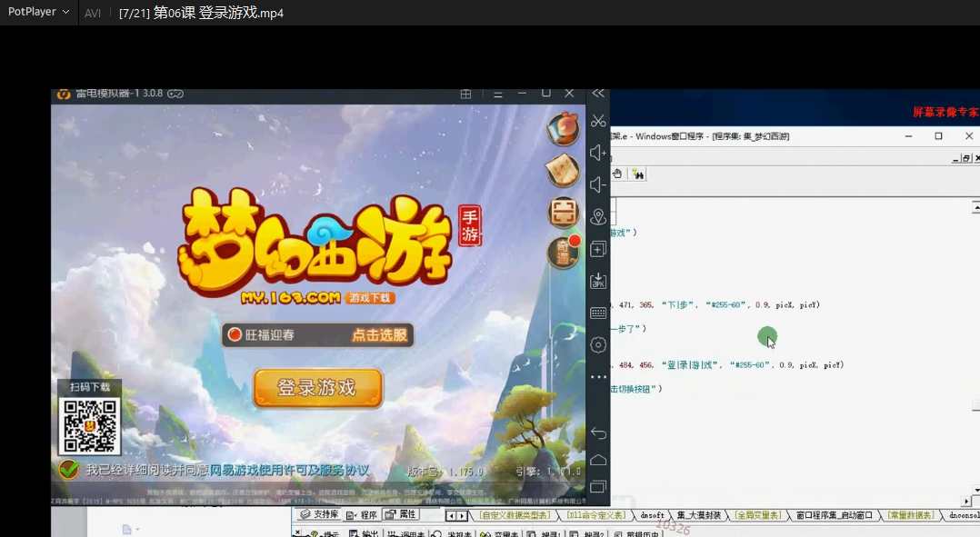Open the keyboard mapping icon in sidebar

coord(598,313)
